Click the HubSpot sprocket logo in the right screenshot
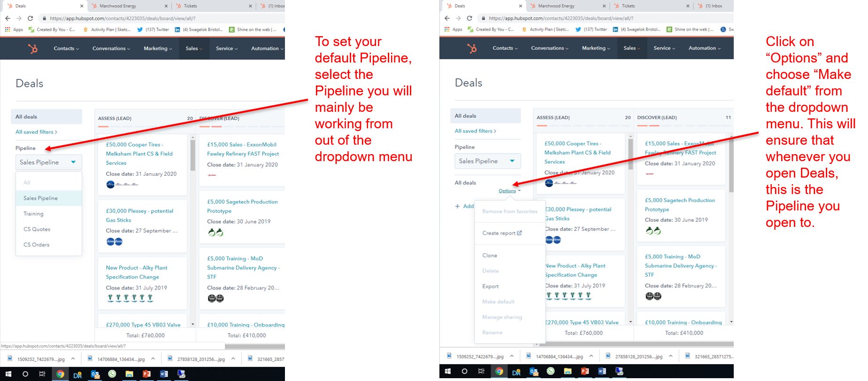The width and height of the screenshot is (868, 381). coord(472,48)
